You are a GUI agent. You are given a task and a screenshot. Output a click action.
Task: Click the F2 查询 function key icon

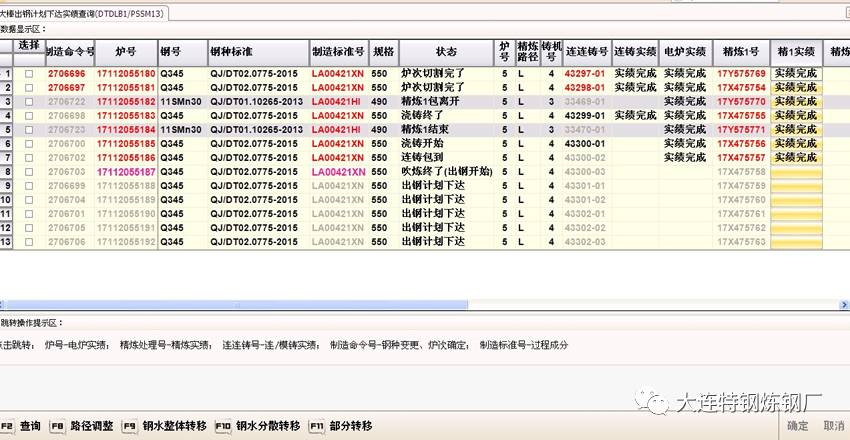(x=8, y=426)
